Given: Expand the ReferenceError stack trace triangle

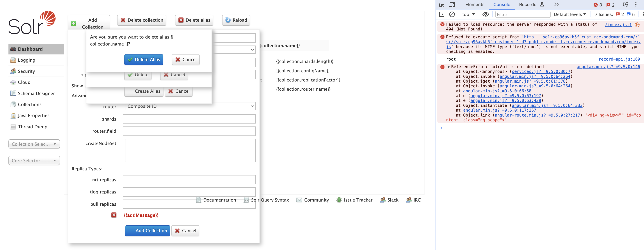Looking at the screenshot, I should [449, 67].
